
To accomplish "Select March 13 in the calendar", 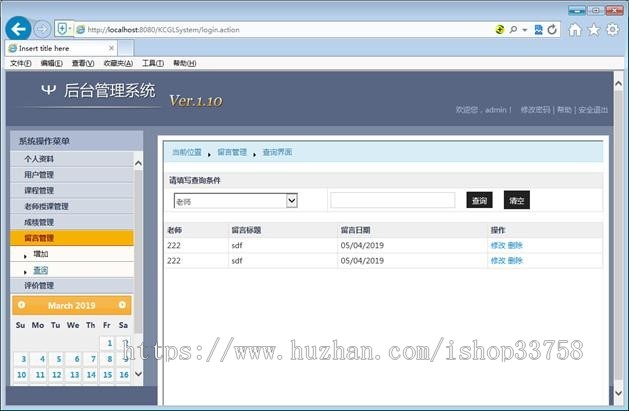I will (x=74, y=375).
